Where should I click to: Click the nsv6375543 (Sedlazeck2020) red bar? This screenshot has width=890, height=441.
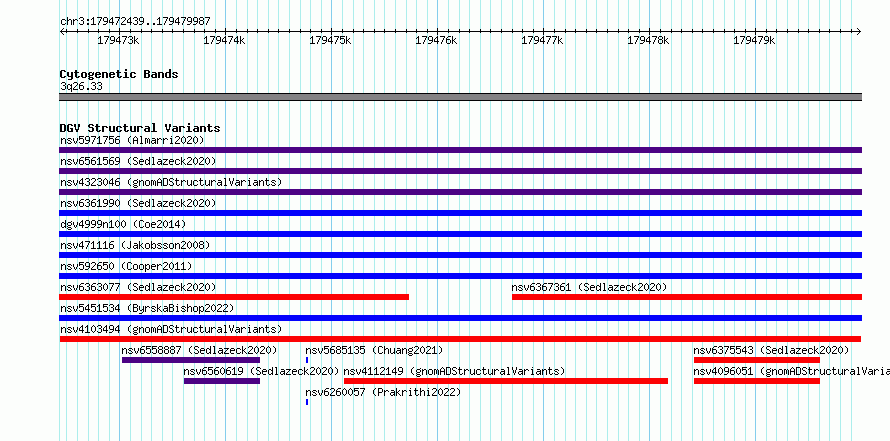[x=757, y=360]
